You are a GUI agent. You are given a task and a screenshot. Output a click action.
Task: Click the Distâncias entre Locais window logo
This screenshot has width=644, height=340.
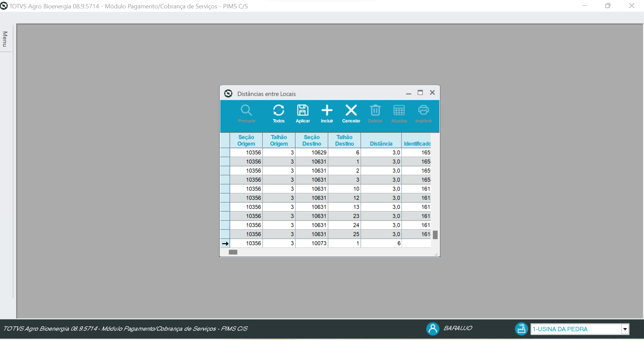[228, 93]
